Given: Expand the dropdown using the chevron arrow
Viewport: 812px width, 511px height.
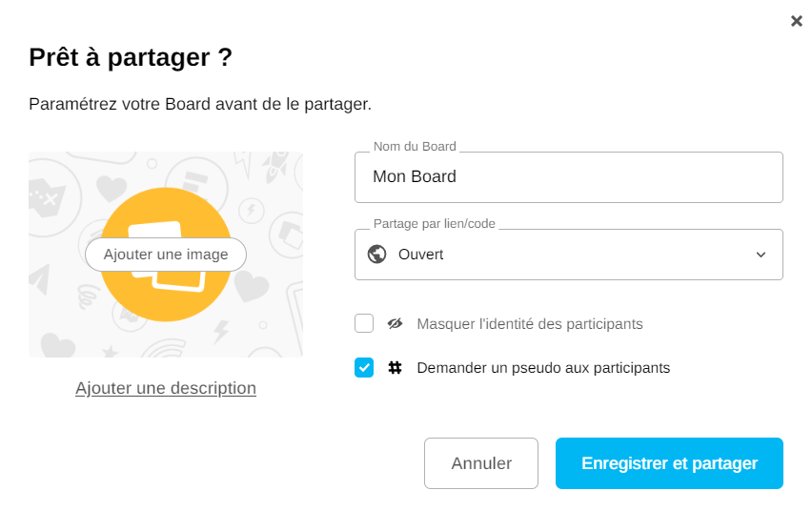Looking at the screenshot, I should (761, 255).
